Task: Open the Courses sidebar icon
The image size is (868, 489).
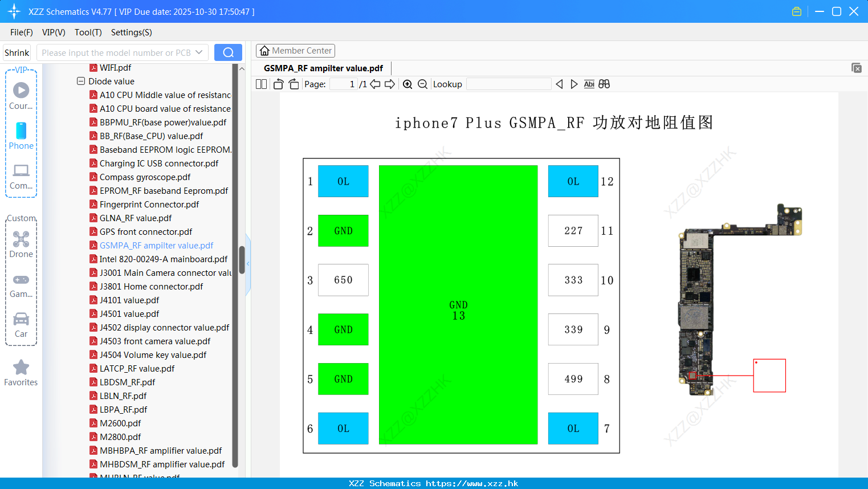Action: click(21, 95)
